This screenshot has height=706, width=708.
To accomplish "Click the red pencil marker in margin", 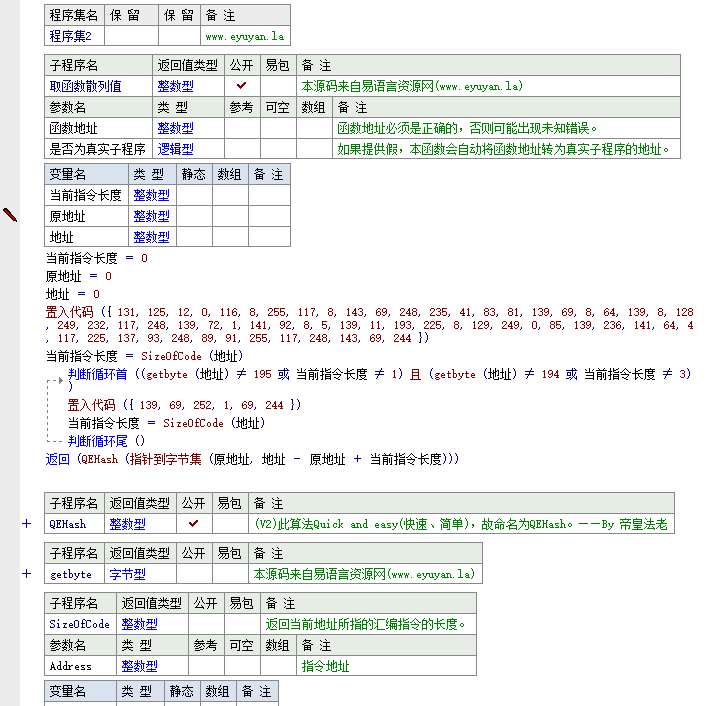I will pyautogui.click(x=10, y=215).
